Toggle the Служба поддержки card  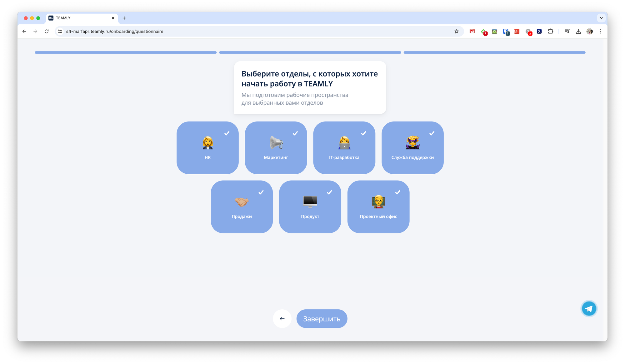[412, 147]
